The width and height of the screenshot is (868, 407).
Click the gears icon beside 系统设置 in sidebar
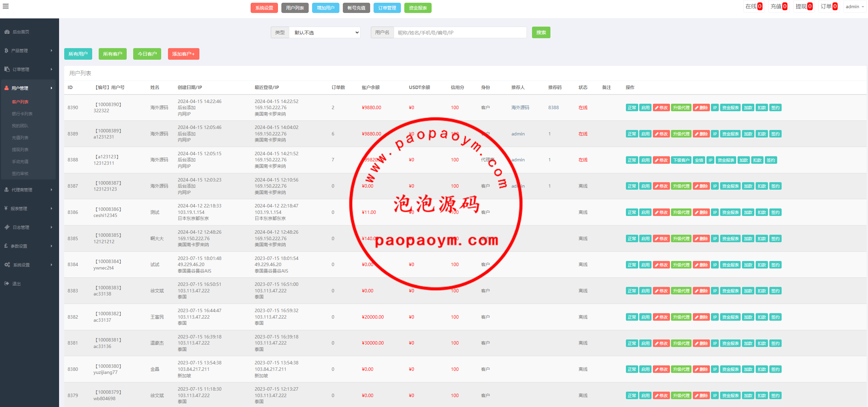pos(7,265)
